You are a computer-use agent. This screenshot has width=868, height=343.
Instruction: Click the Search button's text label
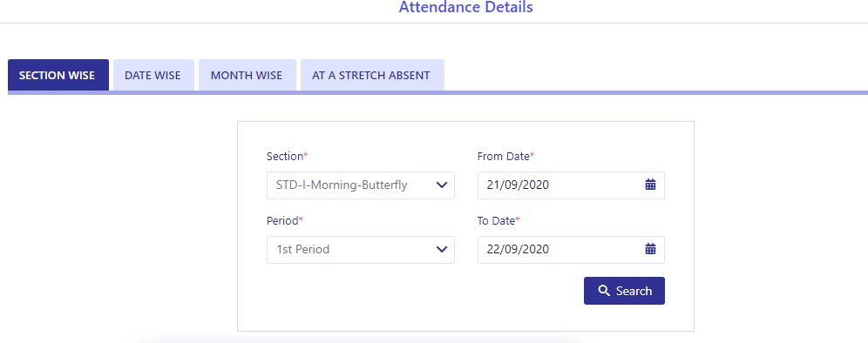pyautogui.click(x=634, y=291)
